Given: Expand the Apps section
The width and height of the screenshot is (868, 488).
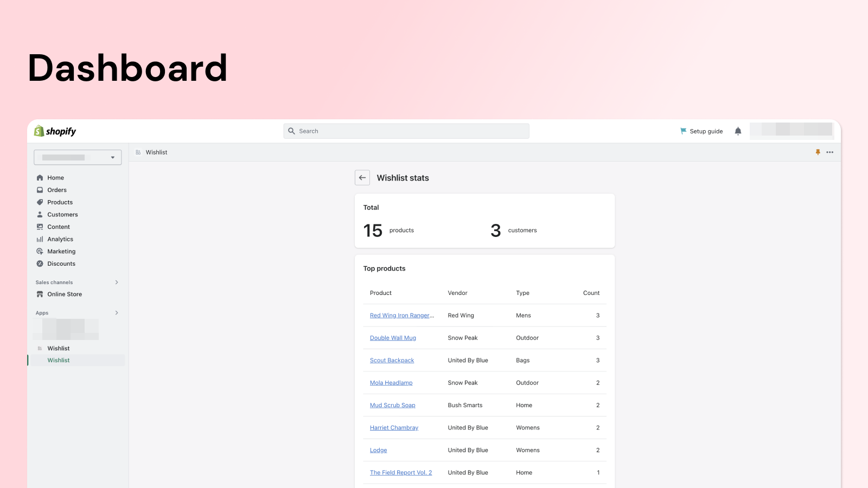Looking at the screenshot, I should point(116,313).
